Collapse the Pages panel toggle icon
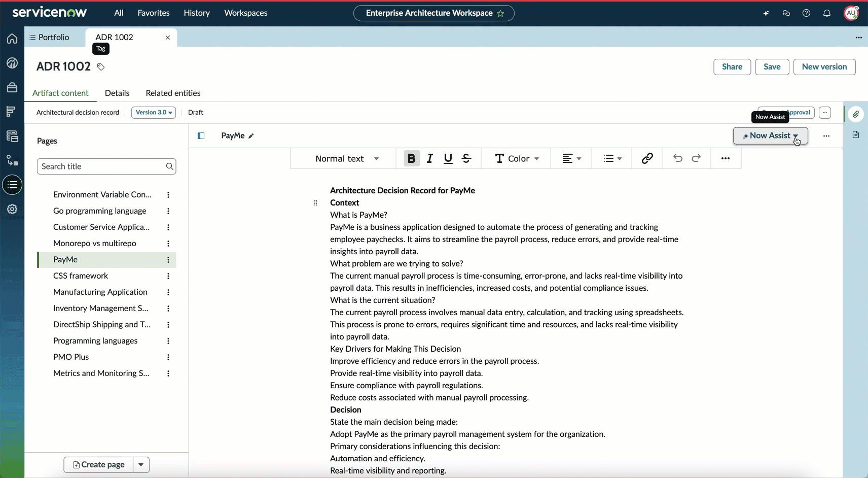The height and width of the screenshot is (478, 868). (201, 136)
